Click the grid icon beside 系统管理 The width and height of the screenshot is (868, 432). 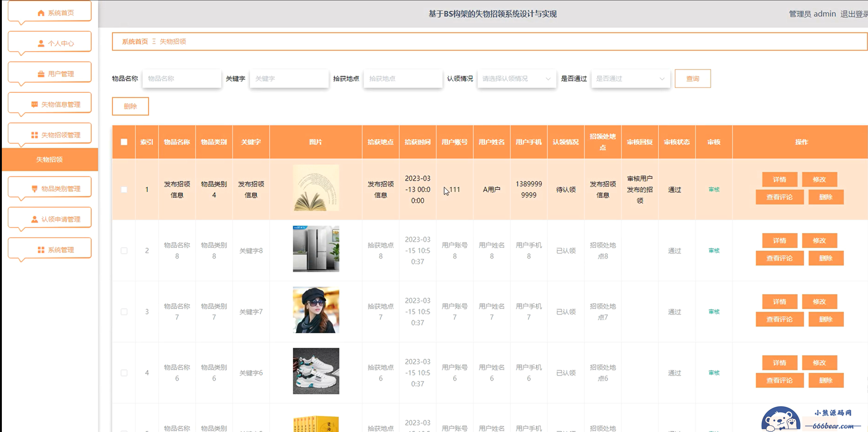41,250
